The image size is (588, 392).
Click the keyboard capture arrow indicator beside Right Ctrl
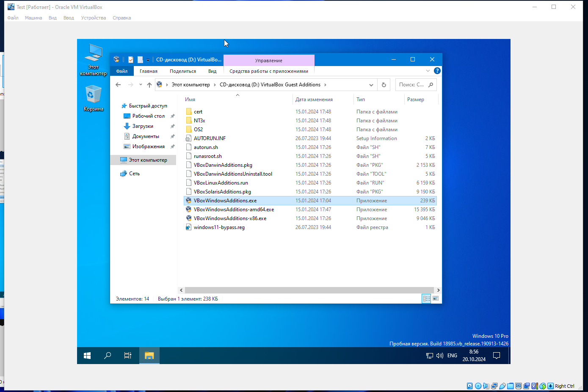pos(550,386)
